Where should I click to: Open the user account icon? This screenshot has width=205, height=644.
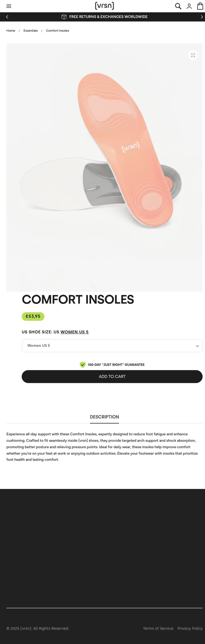click(x=189, y=6)
